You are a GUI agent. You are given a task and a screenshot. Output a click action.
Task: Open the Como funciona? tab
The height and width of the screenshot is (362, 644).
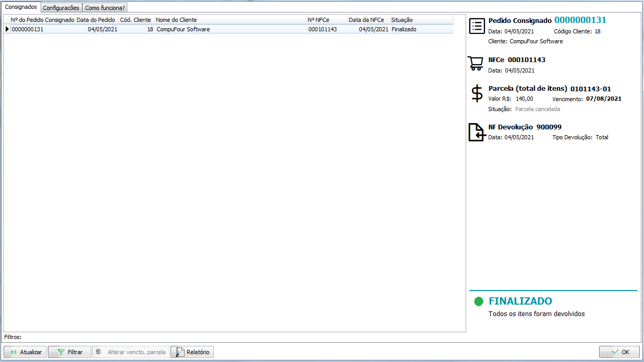[x=105, y=8]
